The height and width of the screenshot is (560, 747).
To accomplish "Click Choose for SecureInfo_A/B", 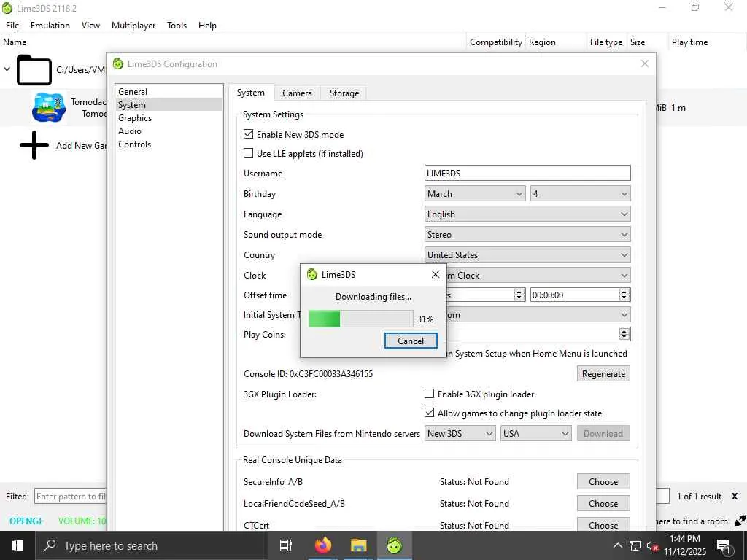I will pyautogui.click(x=603, y=481).
